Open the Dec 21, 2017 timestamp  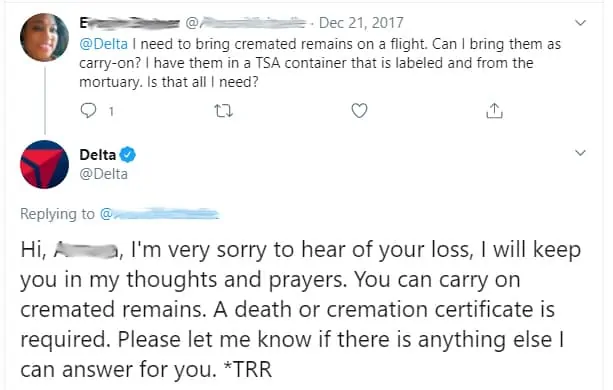click(361, 23)
